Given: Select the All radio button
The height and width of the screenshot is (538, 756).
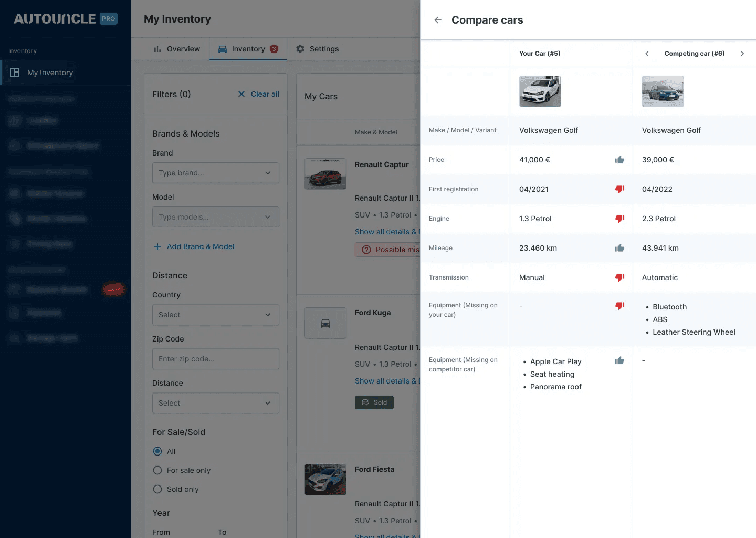Looking at the screenshot, I should [157, 451].
